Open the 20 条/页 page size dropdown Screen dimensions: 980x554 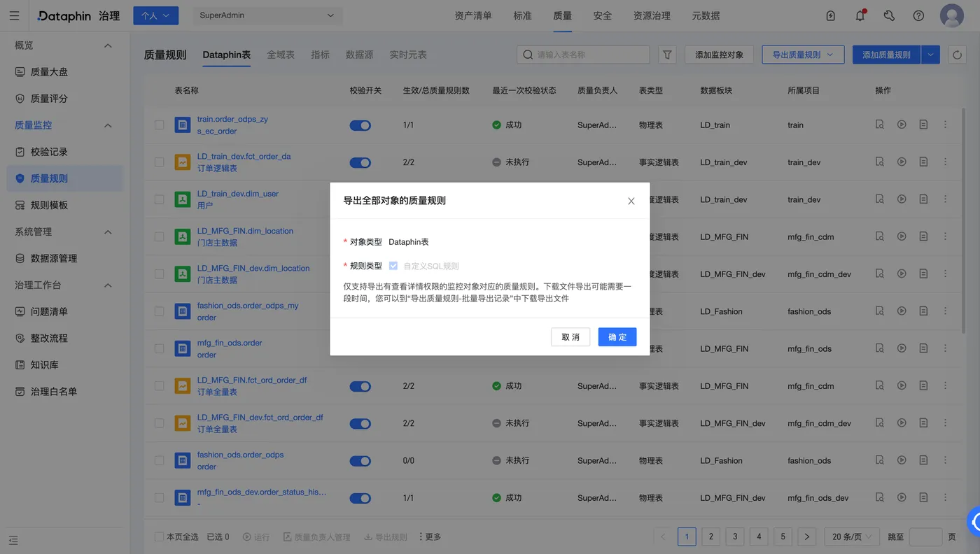[x=851, y=537]
